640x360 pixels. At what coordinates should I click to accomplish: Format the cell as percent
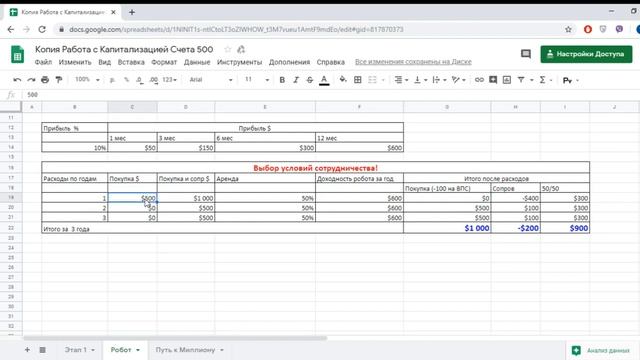tap(127, 80)
